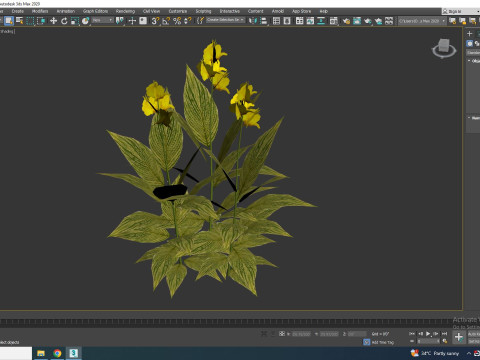Play the animation
Image resolution: width=480 pixels, height=360 pixels.
pyautogui.click(x=428, y=333)
